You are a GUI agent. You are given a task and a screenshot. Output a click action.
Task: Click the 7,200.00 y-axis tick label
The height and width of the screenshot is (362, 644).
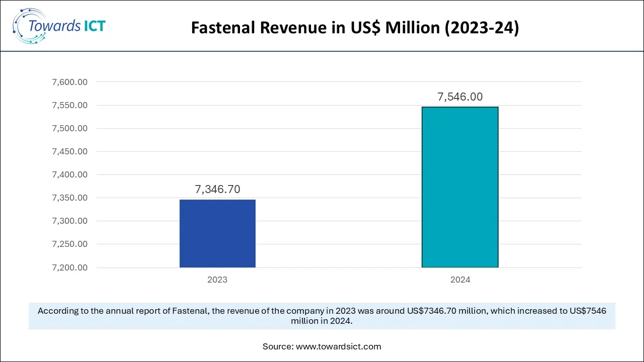click(x=70, y=267)
